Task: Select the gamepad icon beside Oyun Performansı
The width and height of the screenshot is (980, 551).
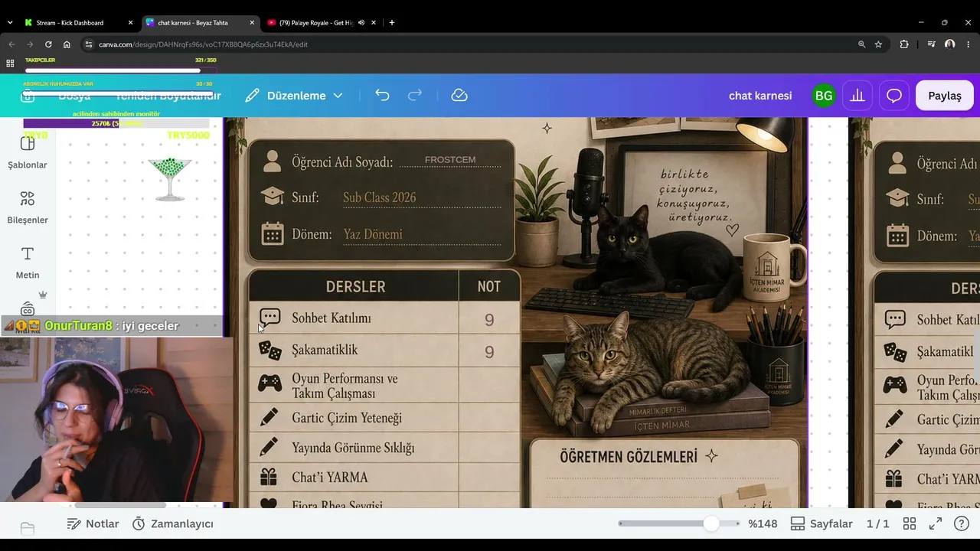Action: [269, 383]
